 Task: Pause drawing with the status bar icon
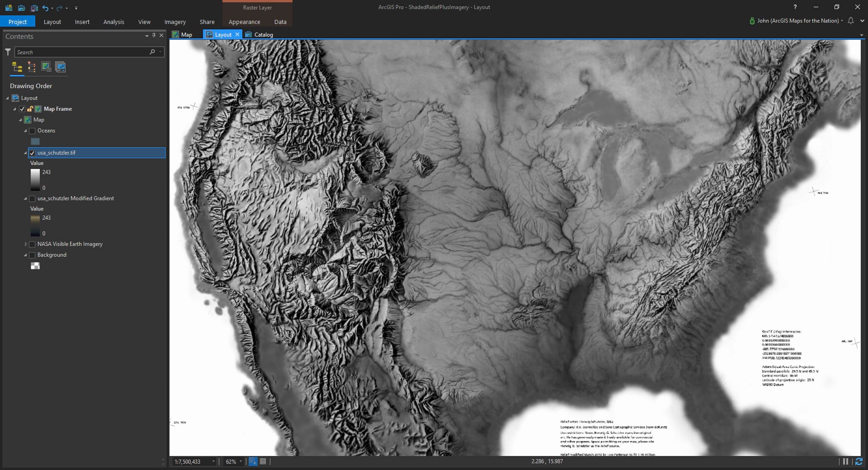[x=845, y=461]
